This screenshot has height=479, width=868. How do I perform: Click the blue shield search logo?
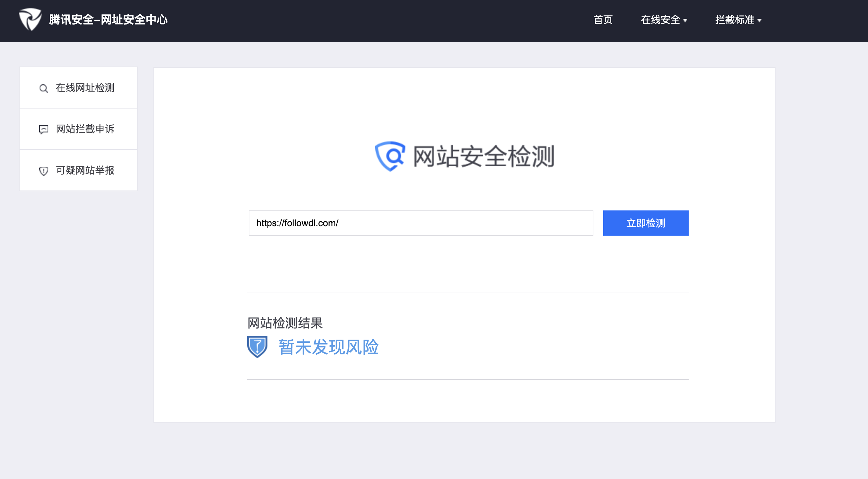390,156
